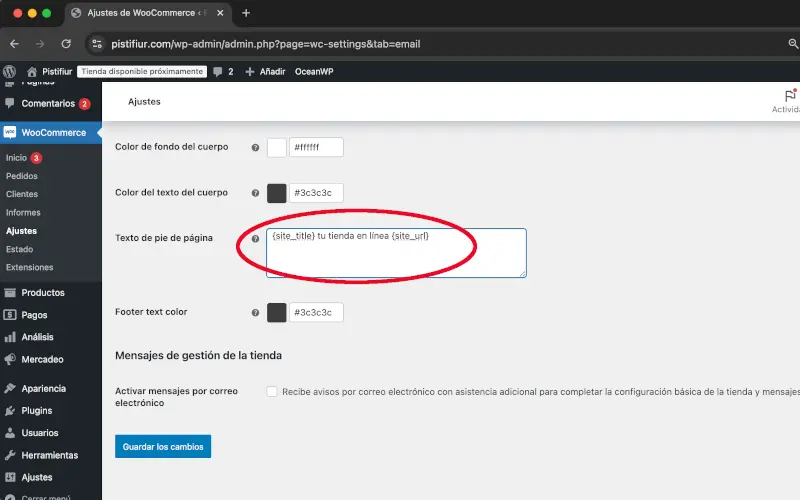
Task: Click the Comentarios red badge 2
Action: click(x=85, y=104)
